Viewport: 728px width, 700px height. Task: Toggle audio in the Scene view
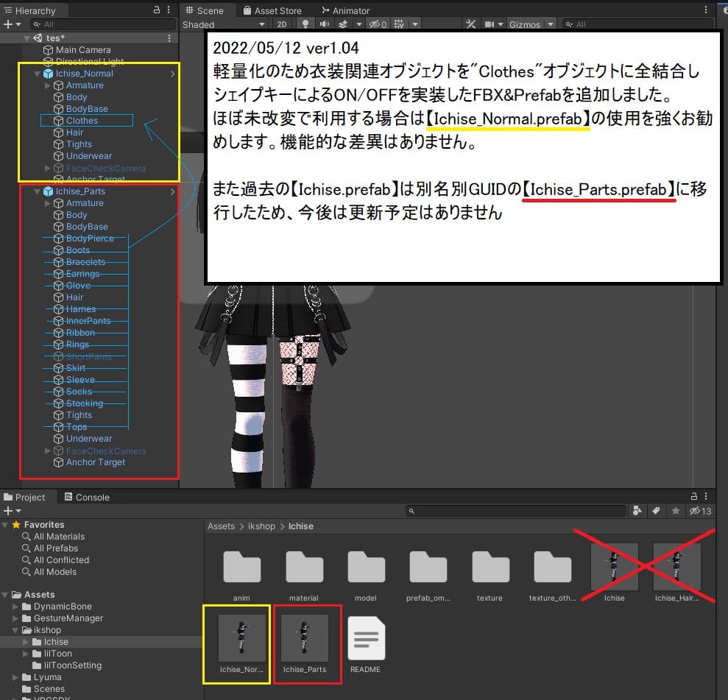pos(324,24)
